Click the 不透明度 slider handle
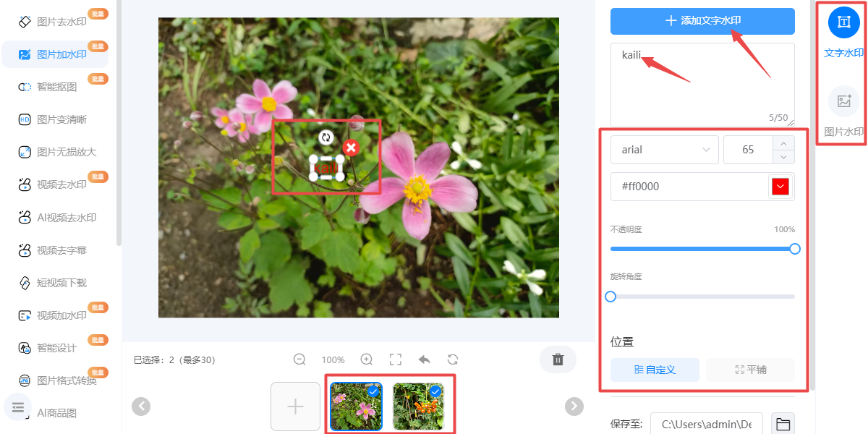Viewport: 868px width, 434px height. [795, 249]
